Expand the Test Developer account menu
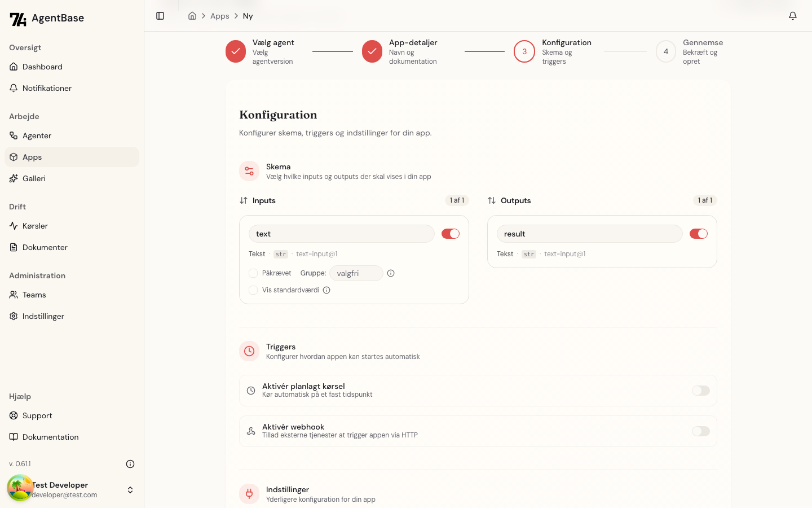The width and height of the screenshot is (812, 508). tap(130, 490)
